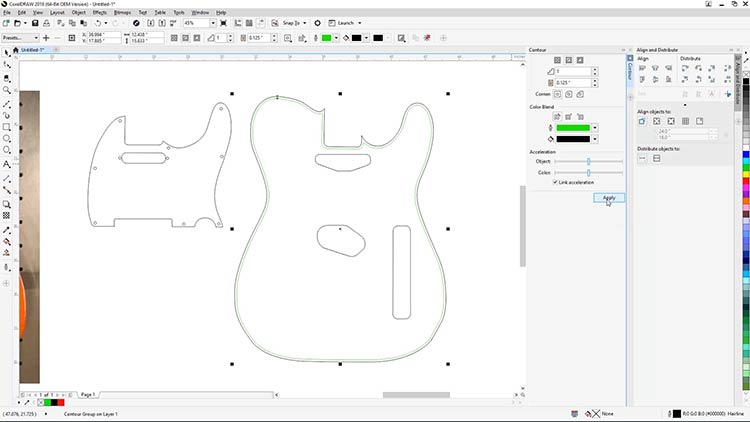Open the Layout menu
Image resolution: width=750 pixels, height=422 pixels.
pyautogui.click(x=57, y=12)
